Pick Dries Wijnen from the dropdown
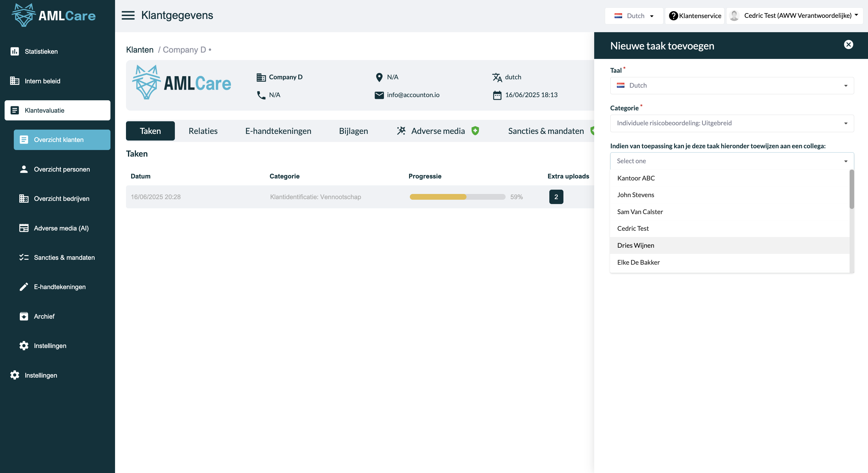Image resolution: width=868 pixels, height=473 pixels. pyautogui.click(x=729, y=245)
